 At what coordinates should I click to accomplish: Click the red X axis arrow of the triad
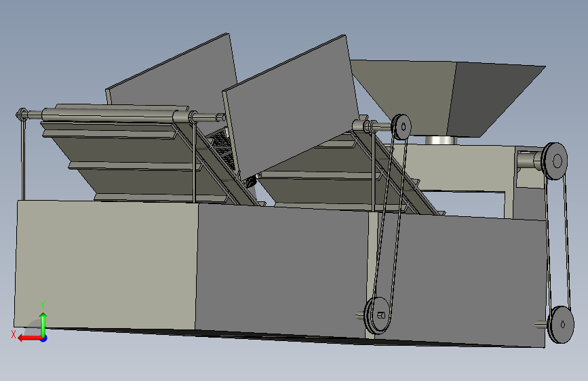(x=29, y=338)
